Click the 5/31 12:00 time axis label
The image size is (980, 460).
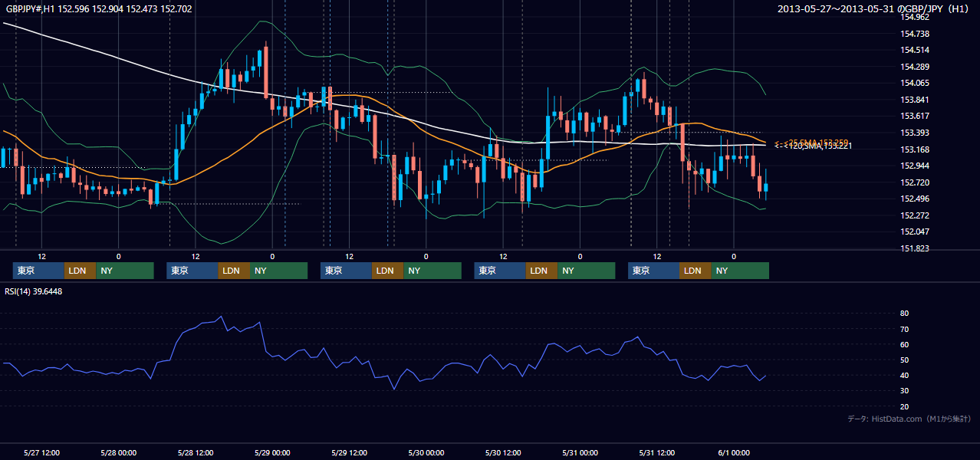(657, 453)
